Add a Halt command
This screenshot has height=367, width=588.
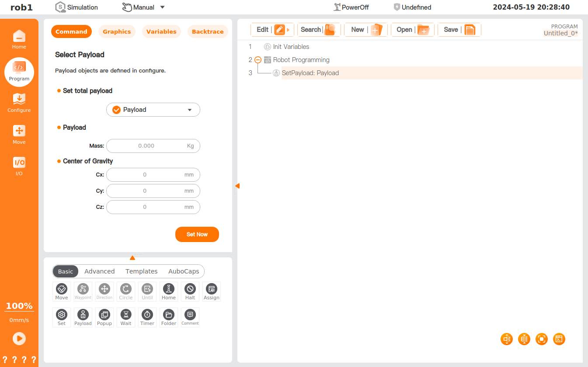[190, 291]
